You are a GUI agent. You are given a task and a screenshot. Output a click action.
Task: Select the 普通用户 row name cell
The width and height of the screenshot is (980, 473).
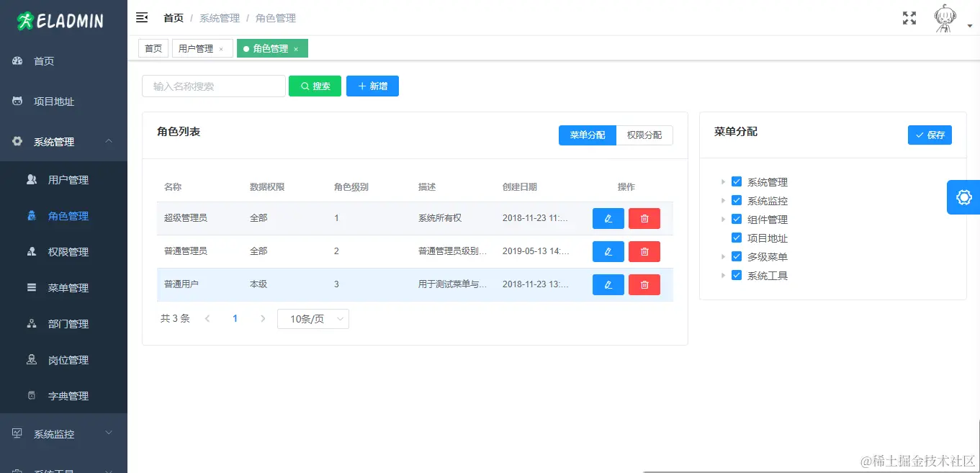click(181, 284)
